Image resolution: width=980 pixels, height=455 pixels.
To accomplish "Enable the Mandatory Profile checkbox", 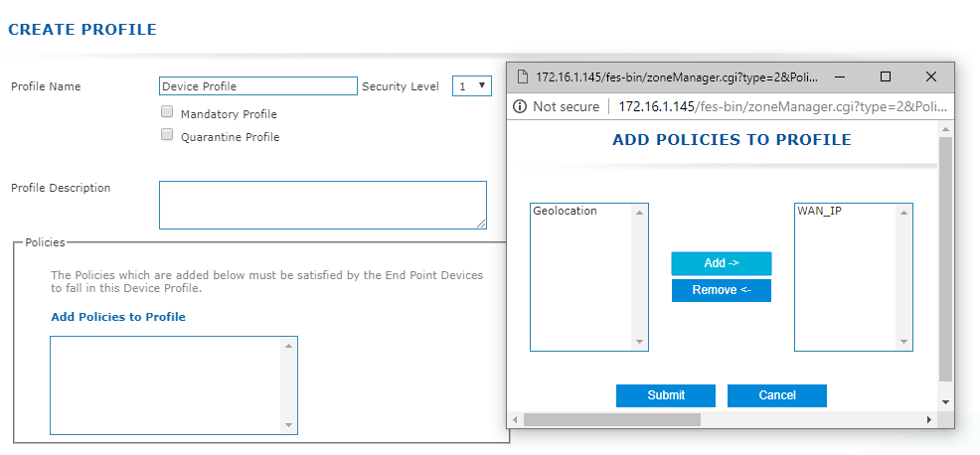I will 167,112.
